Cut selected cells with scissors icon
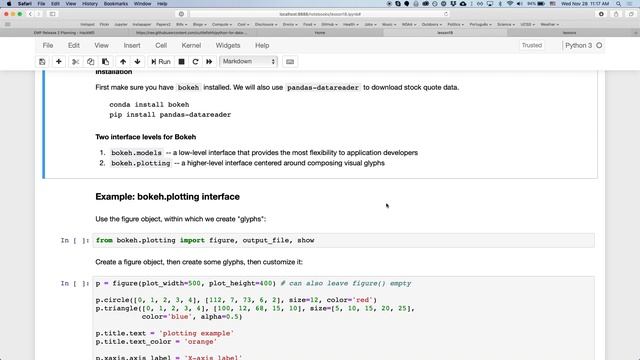The width and height of the screenshot is (640, 360). pyautogui.click(x=76, y=62)
